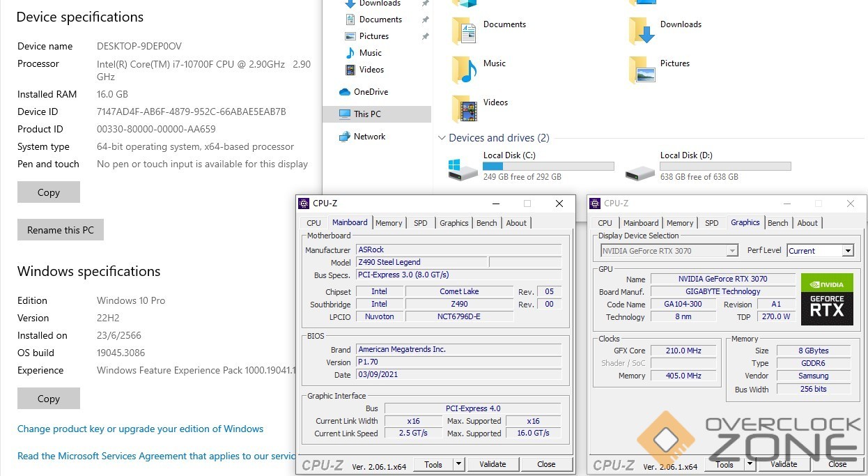Screen dimensions: 868x476
Task: Click the CPU-Z app icon in Graphics window title
Action: pos(595,204)
